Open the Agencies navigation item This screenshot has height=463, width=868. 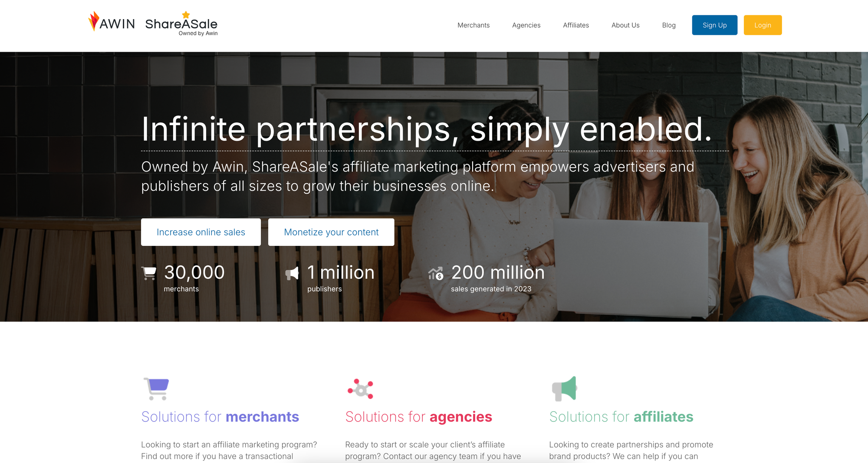(526, 25)
